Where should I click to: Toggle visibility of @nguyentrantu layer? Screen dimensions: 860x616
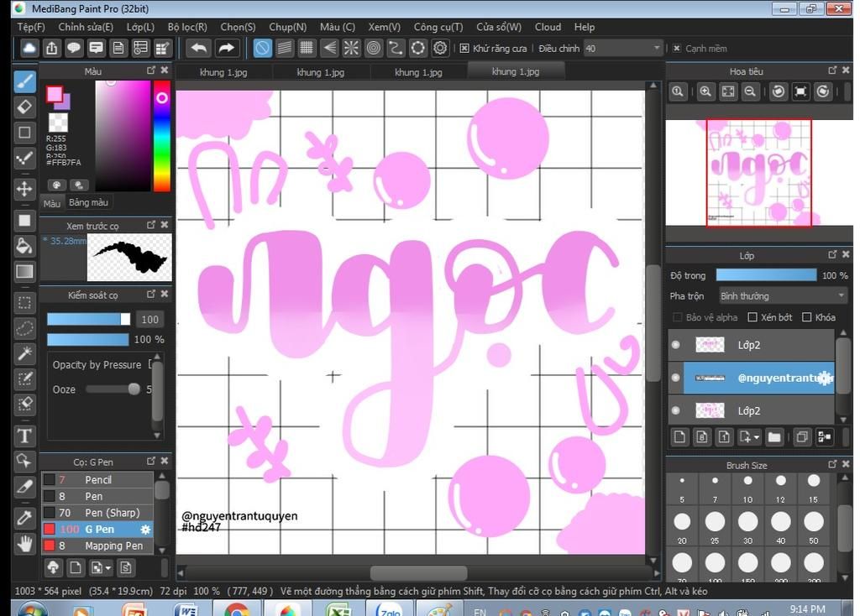676,378
